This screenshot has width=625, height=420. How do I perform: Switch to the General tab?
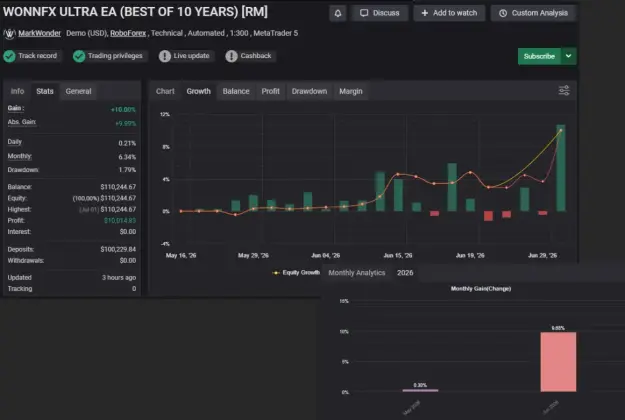pos(79,91)
